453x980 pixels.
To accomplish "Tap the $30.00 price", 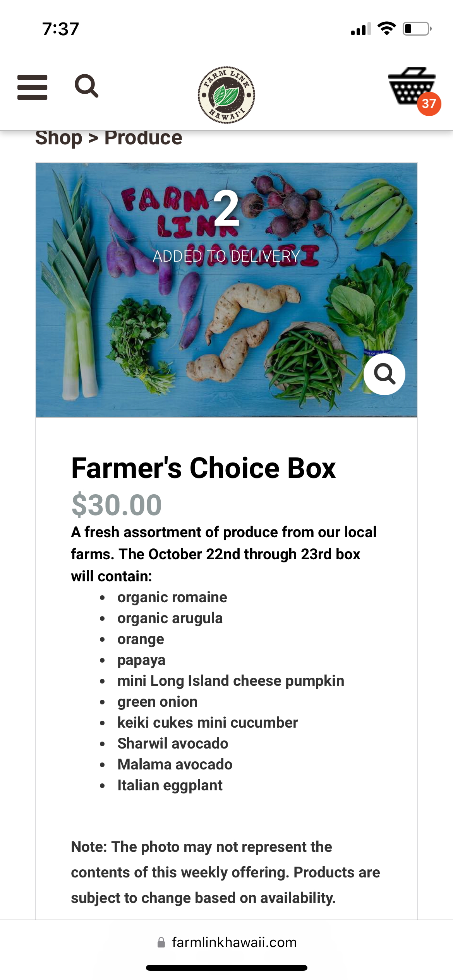I will [117, 505].
